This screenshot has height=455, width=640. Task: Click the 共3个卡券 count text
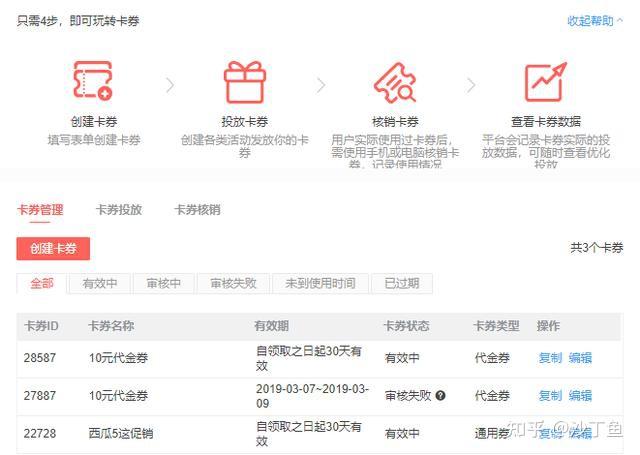pyautogui.click(x=597, y=248)
